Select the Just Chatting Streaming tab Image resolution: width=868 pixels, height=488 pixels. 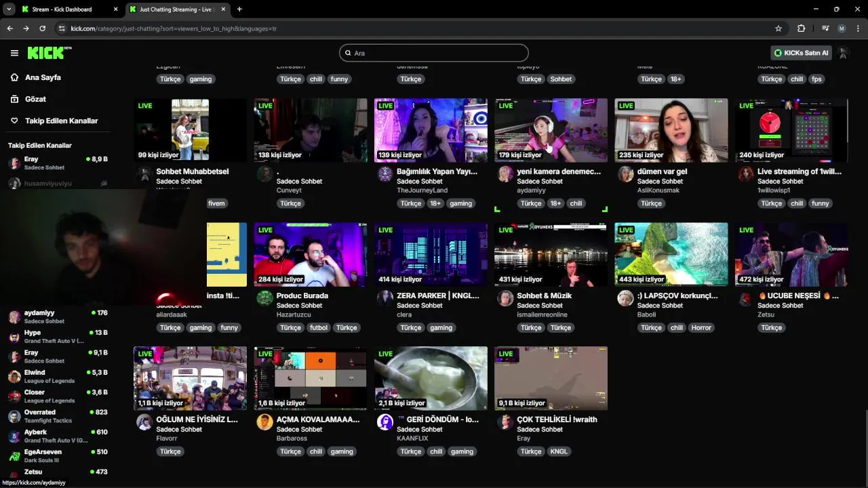(178, 9)
